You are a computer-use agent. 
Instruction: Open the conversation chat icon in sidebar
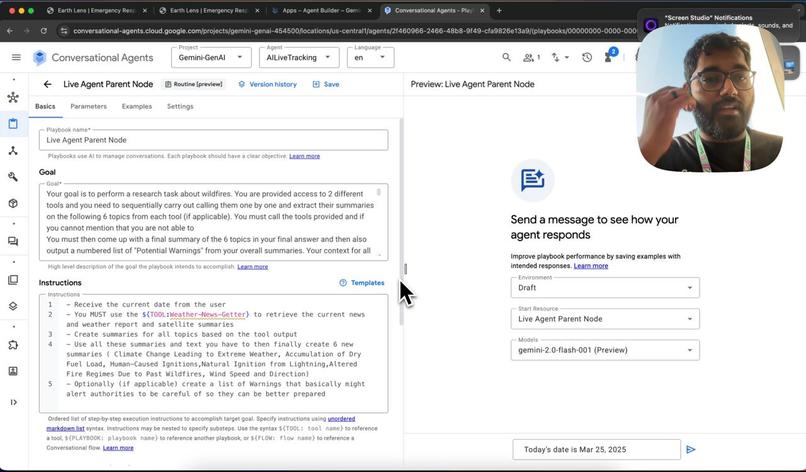[13, 241]
